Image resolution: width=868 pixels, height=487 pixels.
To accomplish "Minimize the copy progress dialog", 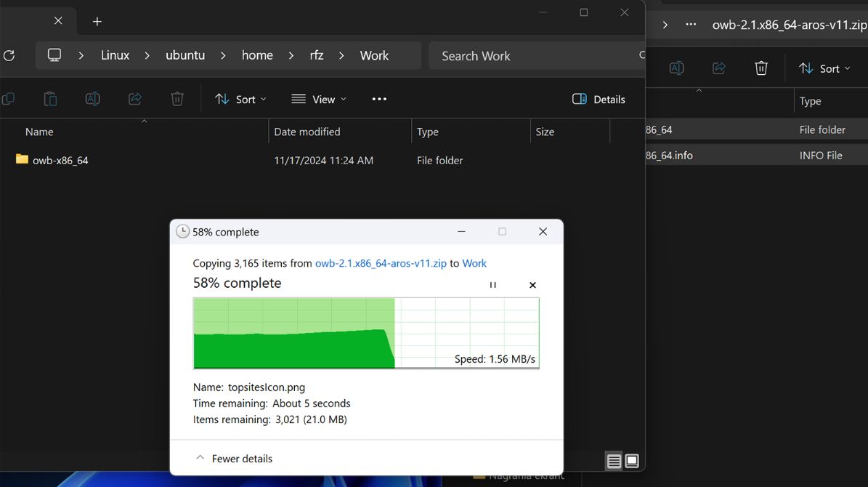I will 461,232.
